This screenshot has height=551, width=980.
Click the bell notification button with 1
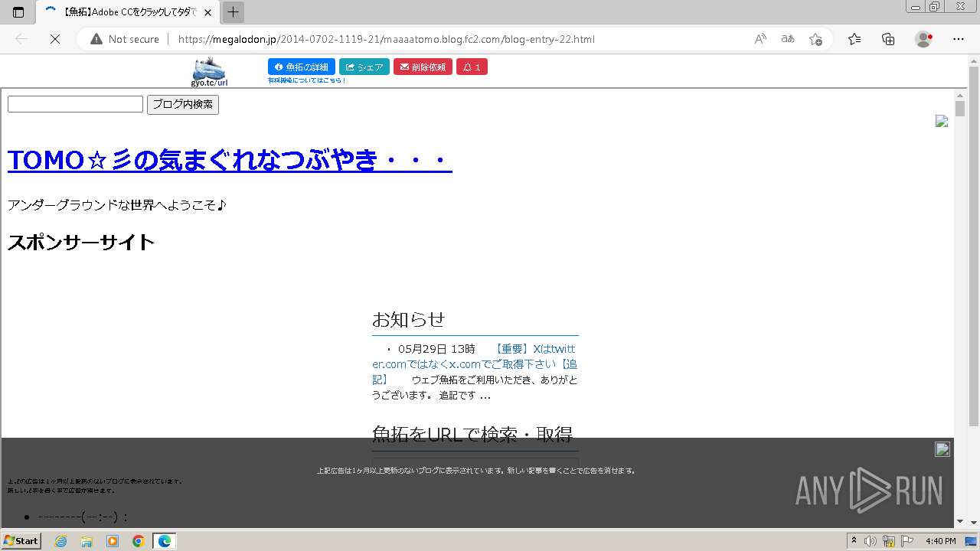click(x=472, y=67)
